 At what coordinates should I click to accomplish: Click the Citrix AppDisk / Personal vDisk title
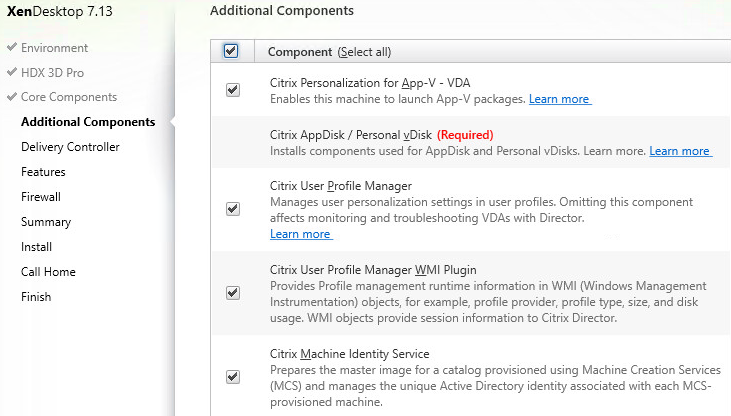351,135
